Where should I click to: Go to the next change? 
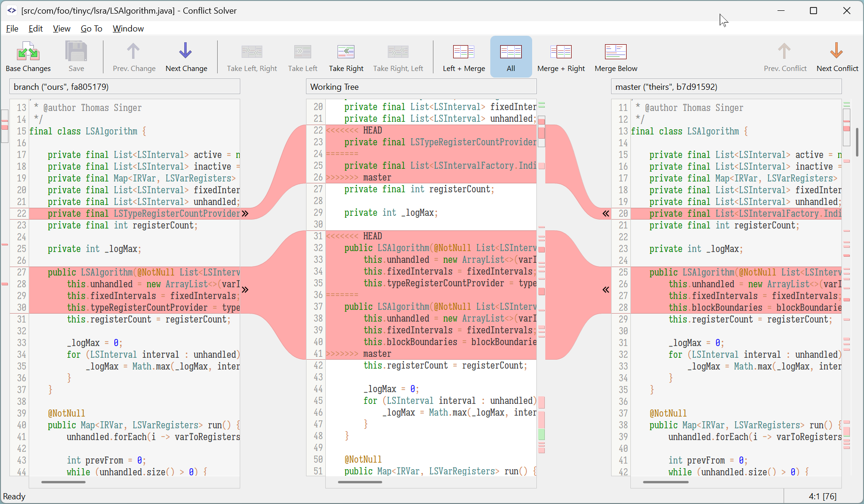pos(186,55)
